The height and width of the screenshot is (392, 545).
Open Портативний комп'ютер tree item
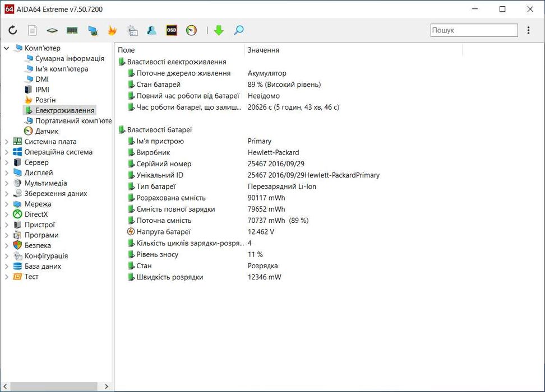[x=73, y=121]
